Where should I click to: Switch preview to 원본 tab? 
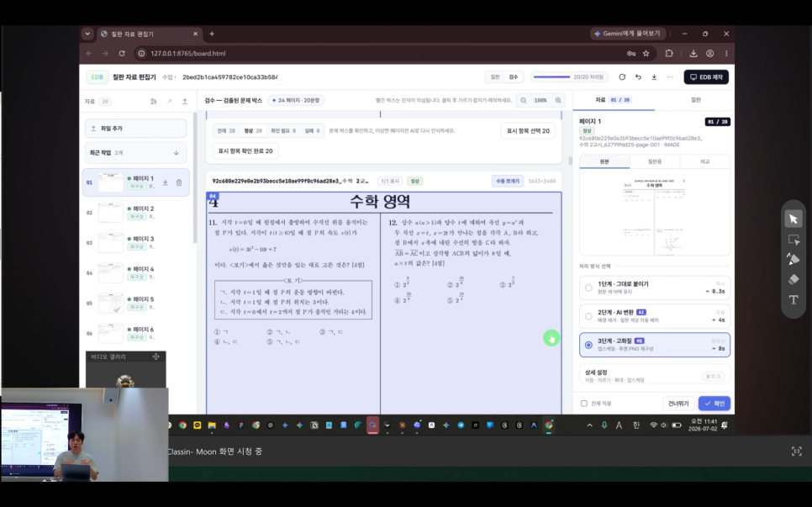(x=604, y=161)
